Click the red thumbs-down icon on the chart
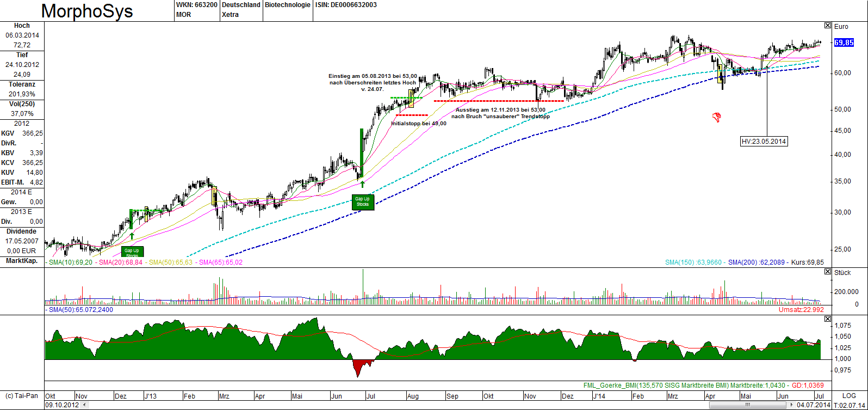 [717, 117]
